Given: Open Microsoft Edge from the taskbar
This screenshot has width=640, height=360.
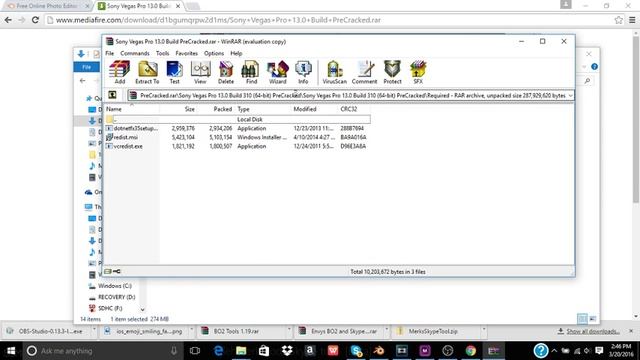Looking at the screenshot, I should 218,351.
